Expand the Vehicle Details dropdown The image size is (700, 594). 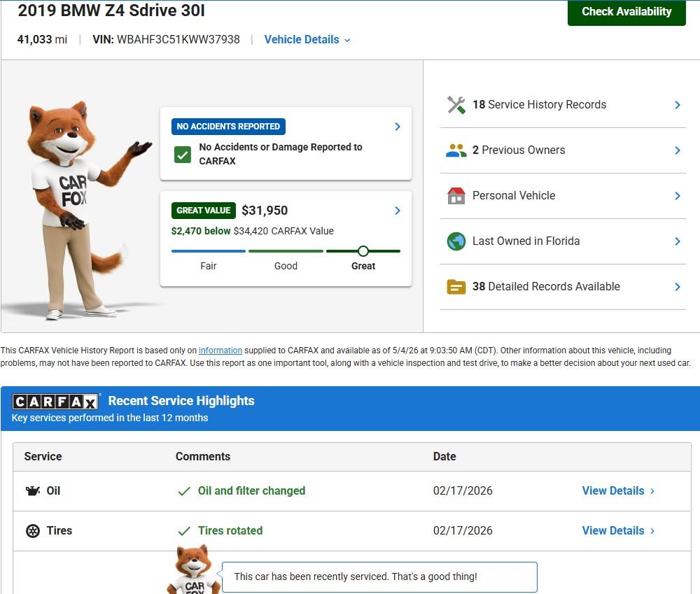click(307, 40)
